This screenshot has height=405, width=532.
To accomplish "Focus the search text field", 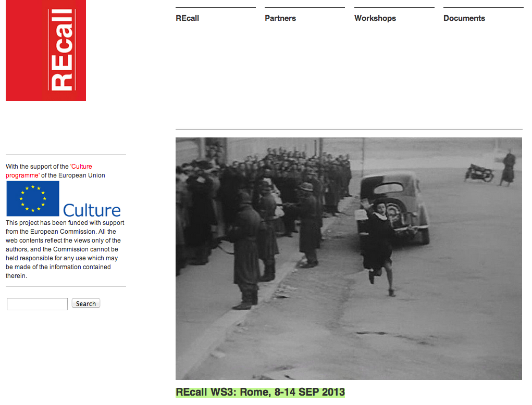I will point(38,304).
